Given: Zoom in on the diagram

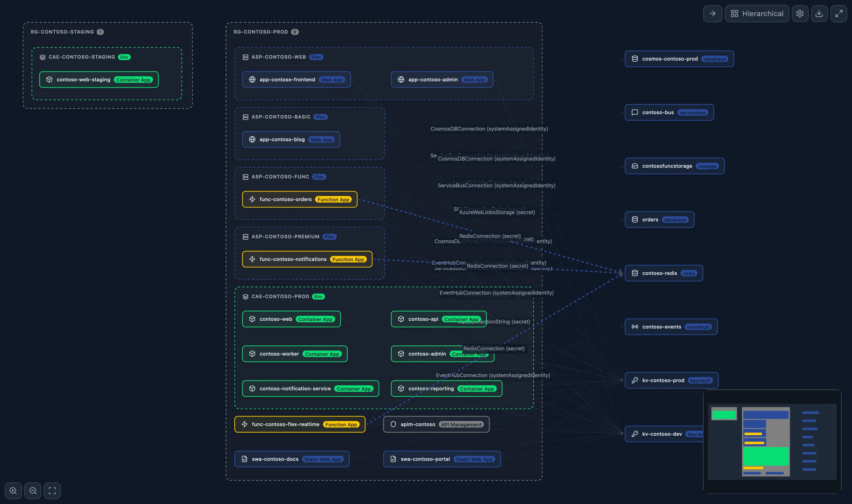Looking at the screenshot, I should coord(13,490).
